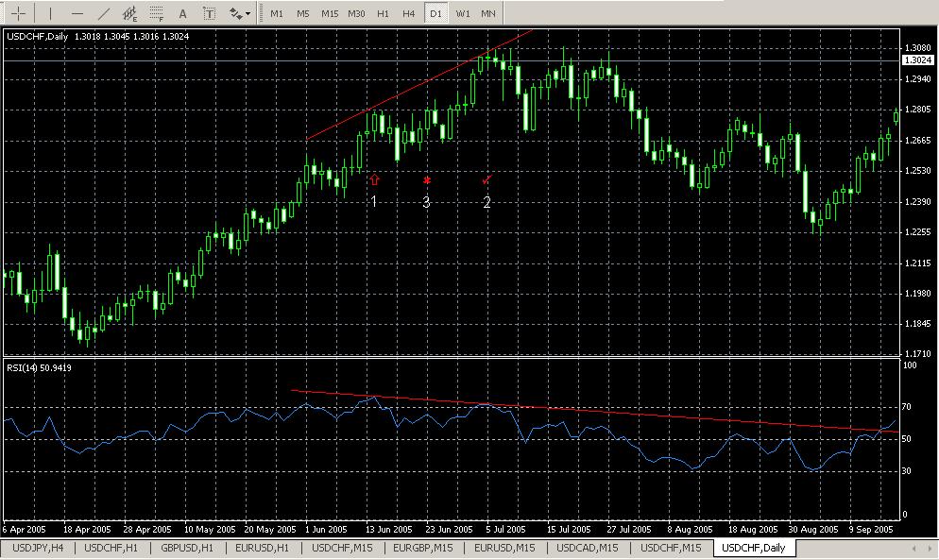939x560 pixels.
Task: Select the red trendline on price chart
Action: coord(419,84)
